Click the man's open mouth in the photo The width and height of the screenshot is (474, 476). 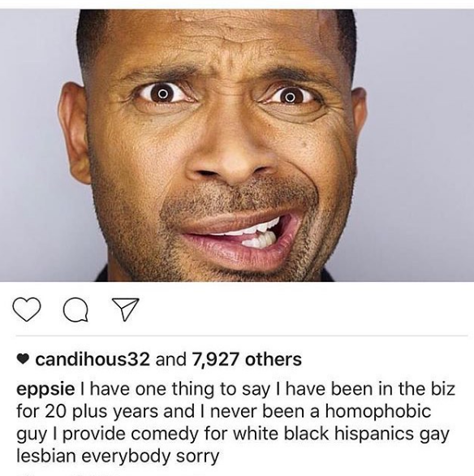(x=243, y=237)
